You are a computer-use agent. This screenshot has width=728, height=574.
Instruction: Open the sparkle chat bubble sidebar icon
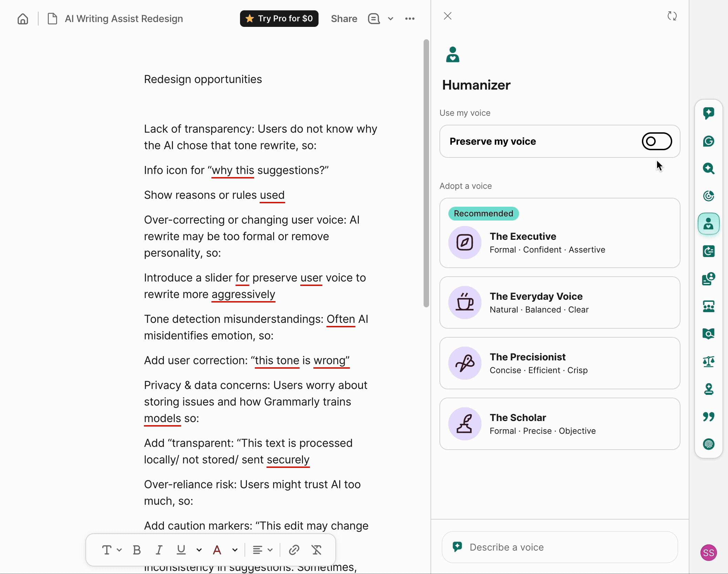tap(708, 113)
